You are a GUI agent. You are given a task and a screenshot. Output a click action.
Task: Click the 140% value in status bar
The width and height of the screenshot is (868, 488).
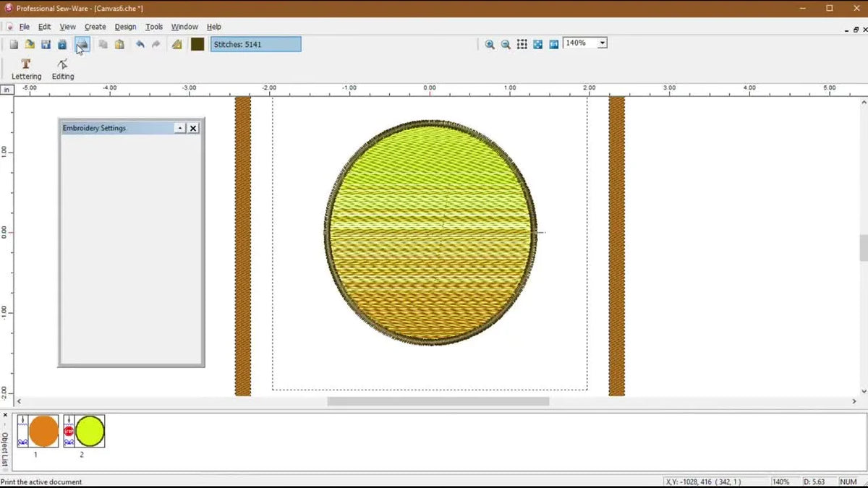(781, 481)
